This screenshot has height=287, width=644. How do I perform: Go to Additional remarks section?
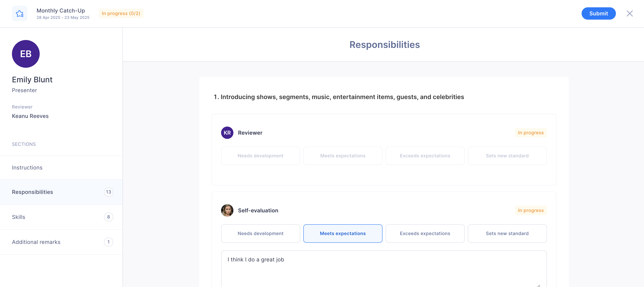[61, 242]
